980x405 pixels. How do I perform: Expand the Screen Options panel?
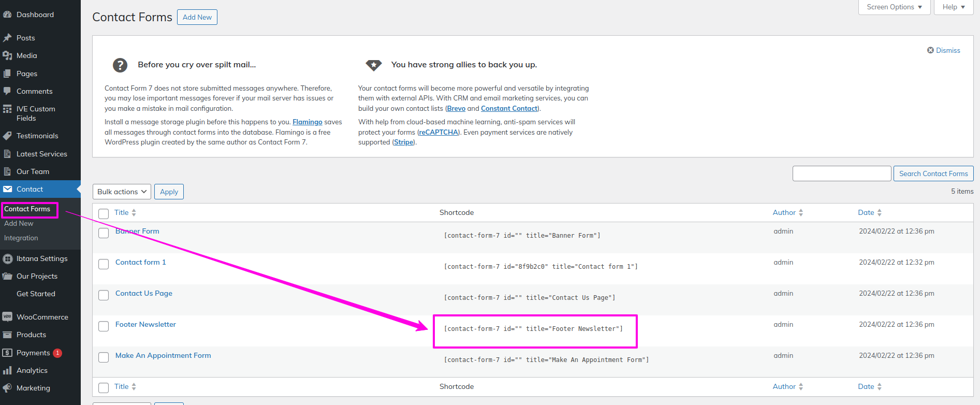(x=894, y=7)
